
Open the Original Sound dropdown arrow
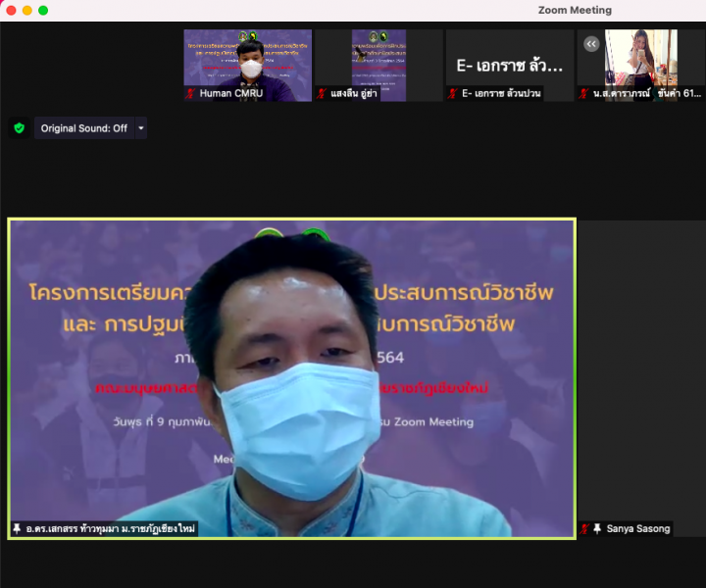(140, 128)
